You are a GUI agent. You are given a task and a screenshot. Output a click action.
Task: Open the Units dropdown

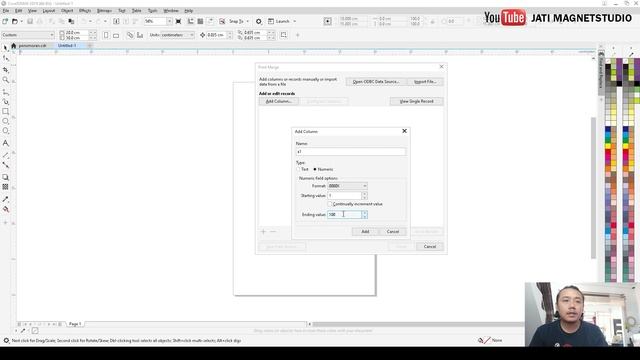point(177,35)
